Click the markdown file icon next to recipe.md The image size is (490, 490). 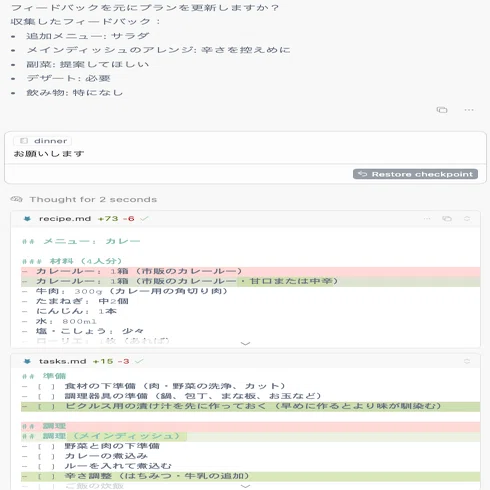tap(27, 219)
